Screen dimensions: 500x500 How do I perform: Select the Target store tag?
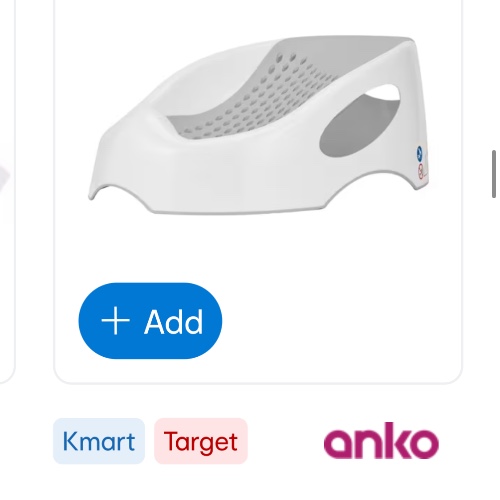click(x=201, y=441)
